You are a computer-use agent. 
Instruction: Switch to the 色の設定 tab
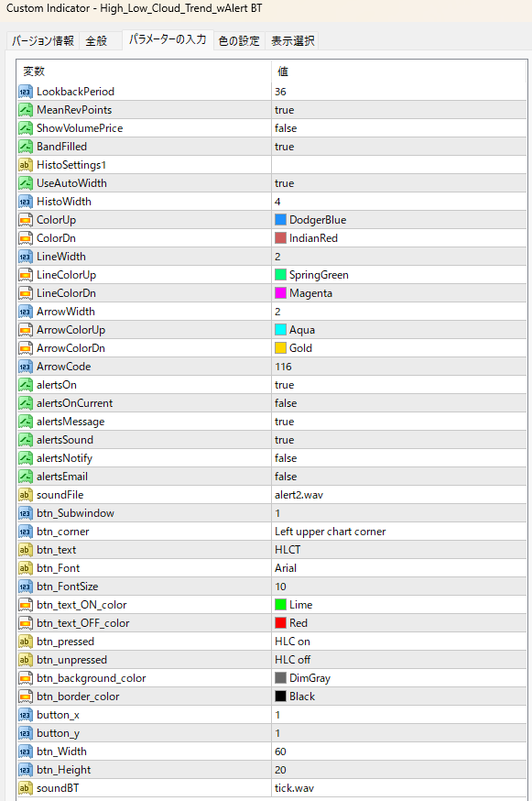[239, 41]
